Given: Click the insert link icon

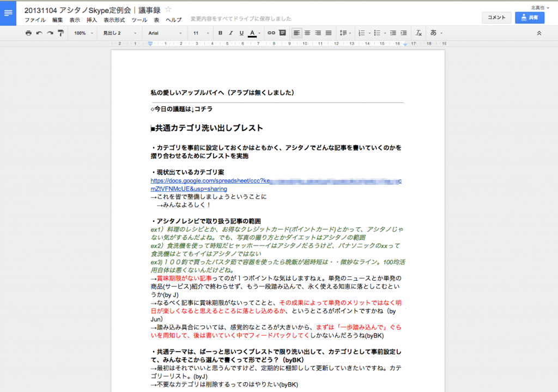Looking at the screenshot, I should point(271,33).
